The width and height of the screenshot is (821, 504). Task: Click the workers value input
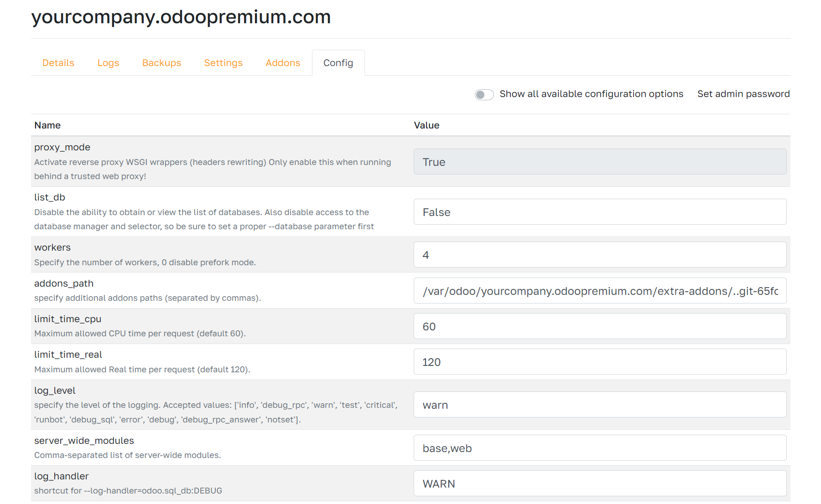[x=599, y=255]
